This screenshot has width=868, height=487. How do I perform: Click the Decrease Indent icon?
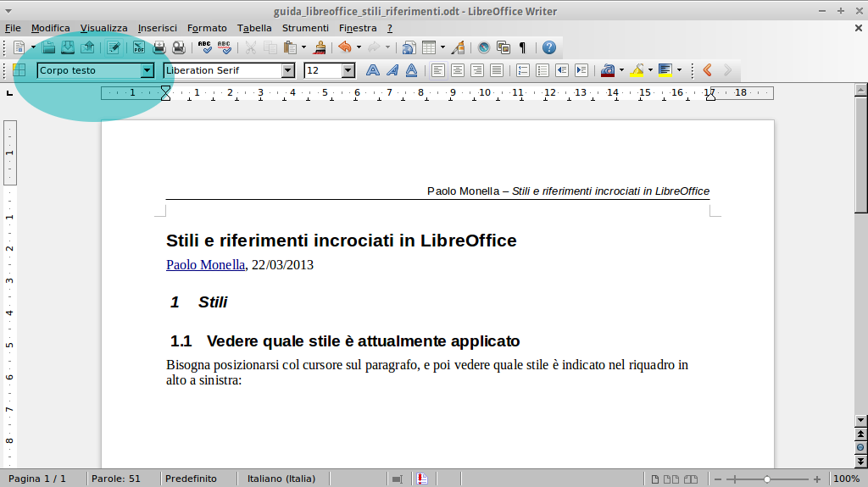click(562, 70)
